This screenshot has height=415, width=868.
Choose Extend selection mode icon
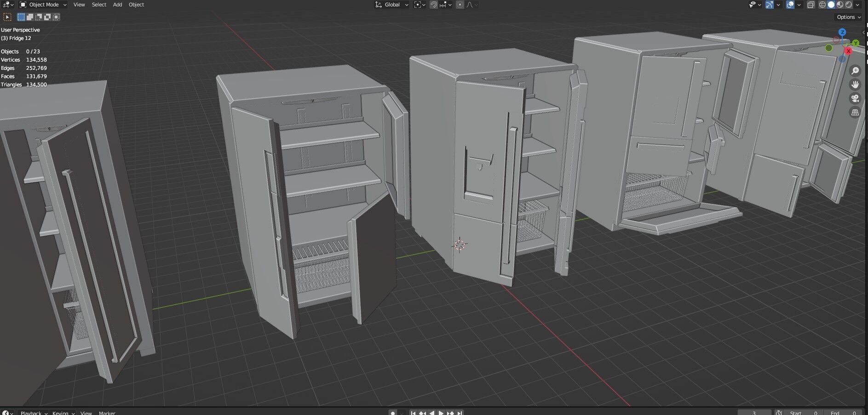point(30,17)
